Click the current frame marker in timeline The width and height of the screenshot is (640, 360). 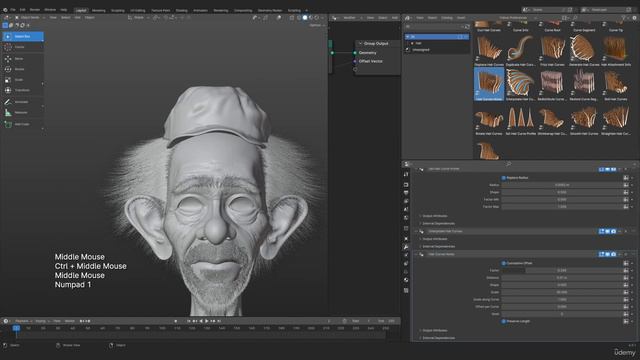coord(16,328)
